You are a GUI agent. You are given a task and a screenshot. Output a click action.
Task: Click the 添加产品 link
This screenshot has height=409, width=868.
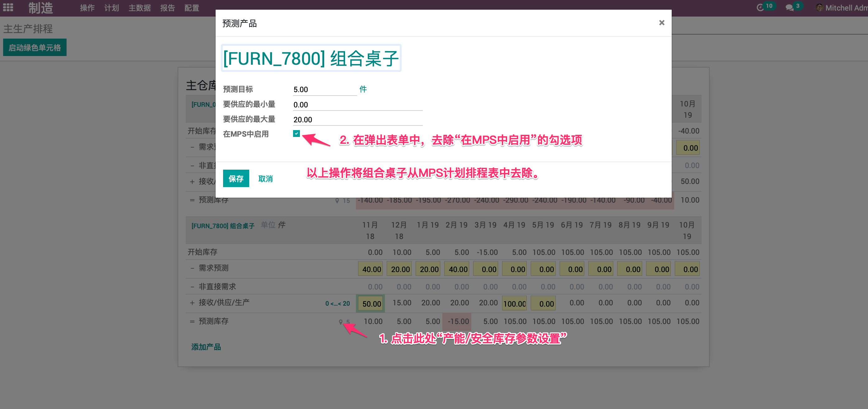pos(206,347)
